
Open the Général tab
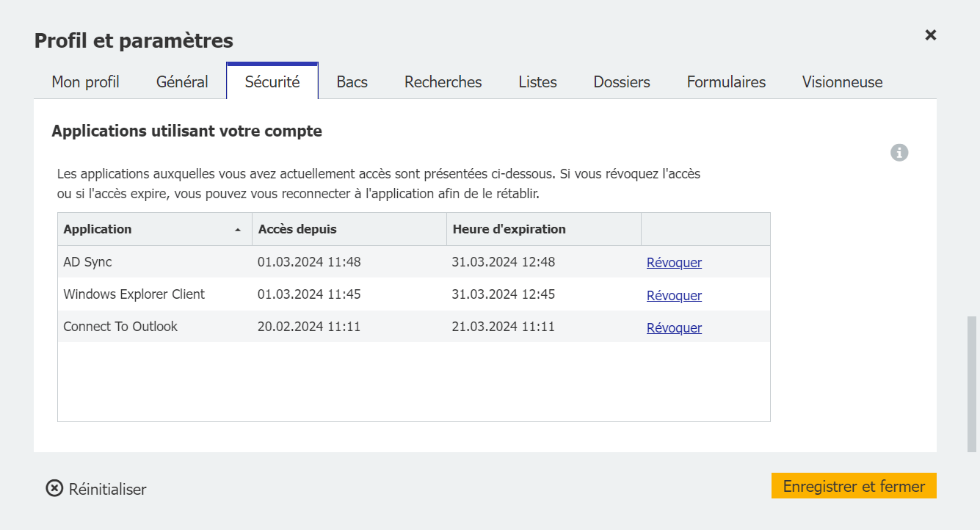181,81
